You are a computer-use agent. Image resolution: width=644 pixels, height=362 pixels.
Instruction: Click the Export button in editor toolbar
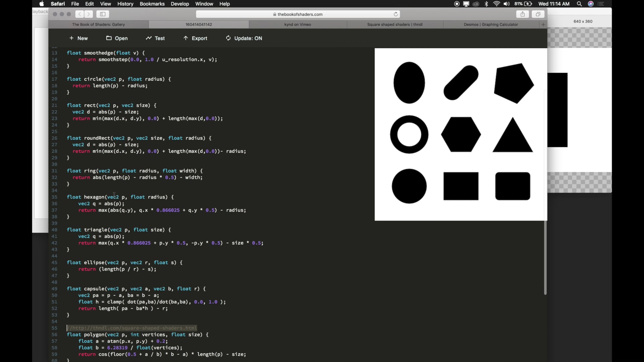tap(195, 38)
